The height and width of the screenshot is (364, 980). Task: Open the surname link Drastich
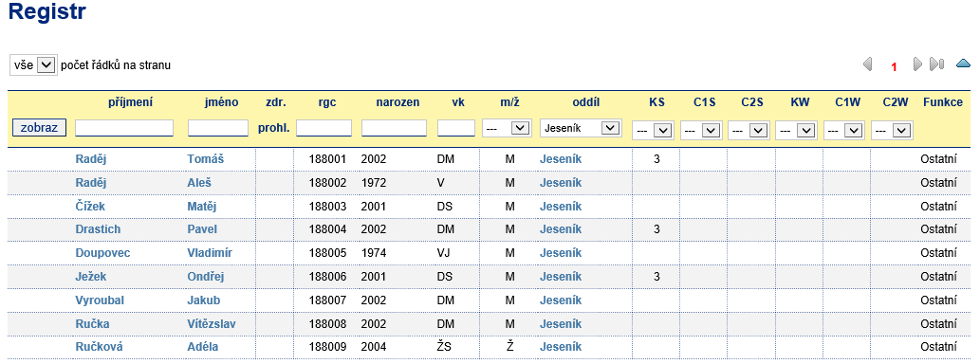[x=98, y=229]
